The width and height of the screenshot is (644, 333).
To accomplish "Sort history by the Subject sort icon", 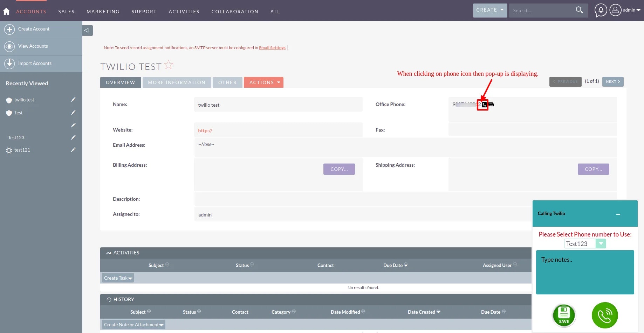I will pyautogui.click(x=149, y=311).
